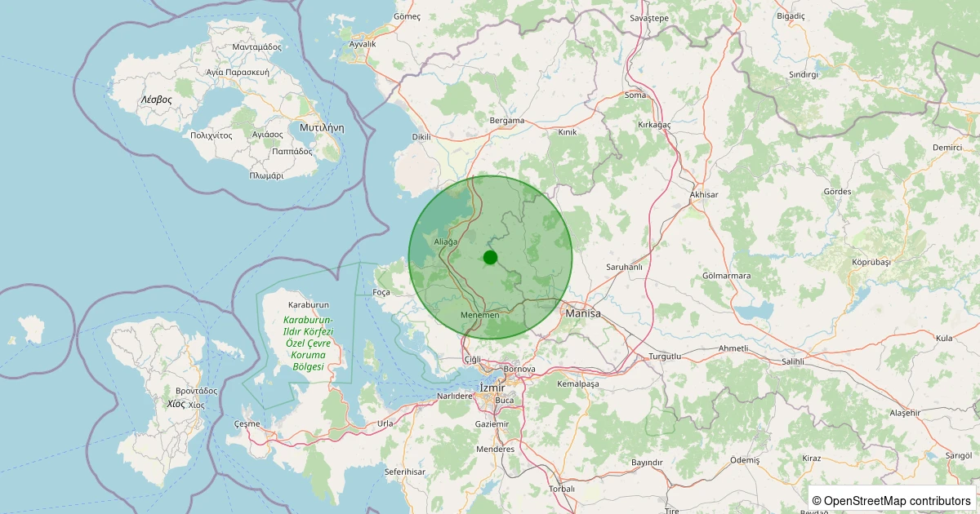Select the Foça town label

381,292
